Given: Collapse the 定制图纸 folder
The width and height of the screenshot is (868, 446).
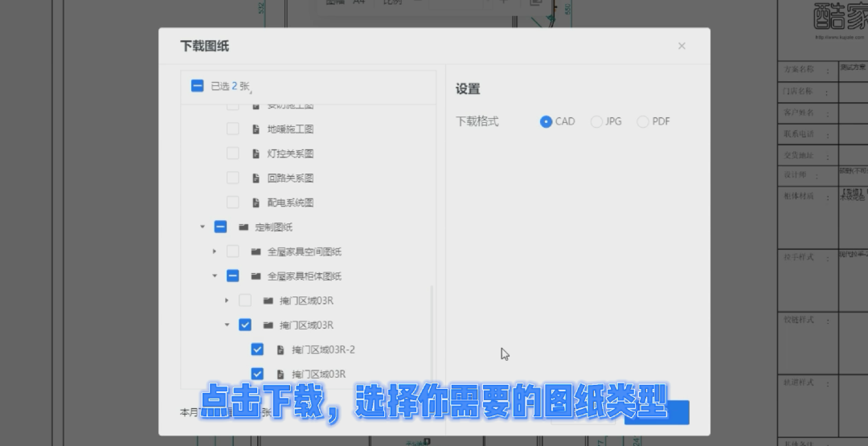Looking at the screenshot, I should pos(202,227).
